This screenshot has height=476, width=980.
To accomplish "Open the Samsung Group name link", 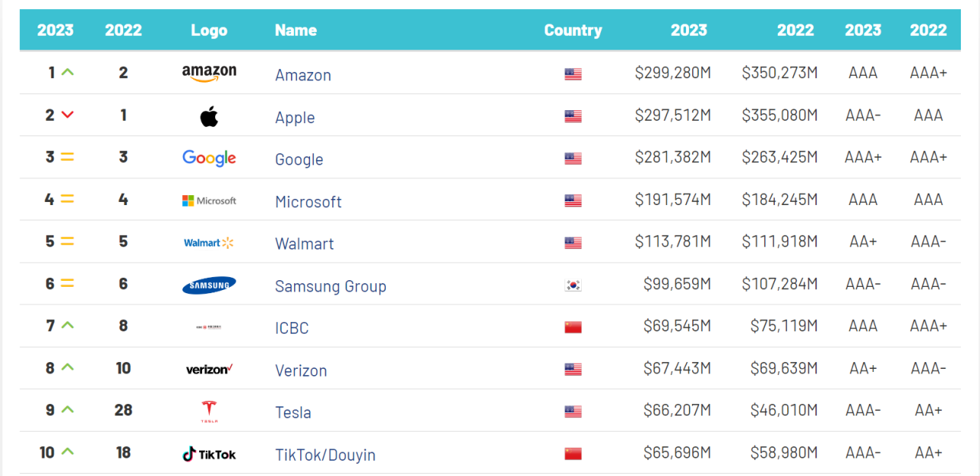I will [331, 286].
